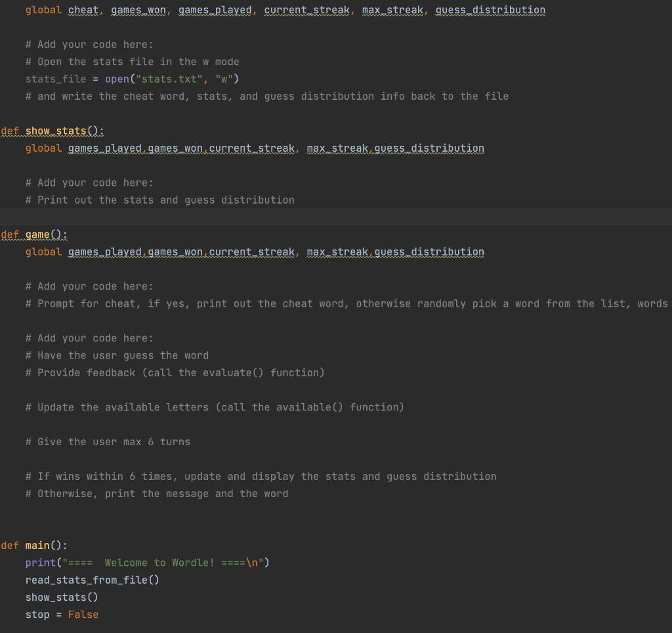
Task: Click the show_stats call inside main
Action: click(x=61, y=597)
